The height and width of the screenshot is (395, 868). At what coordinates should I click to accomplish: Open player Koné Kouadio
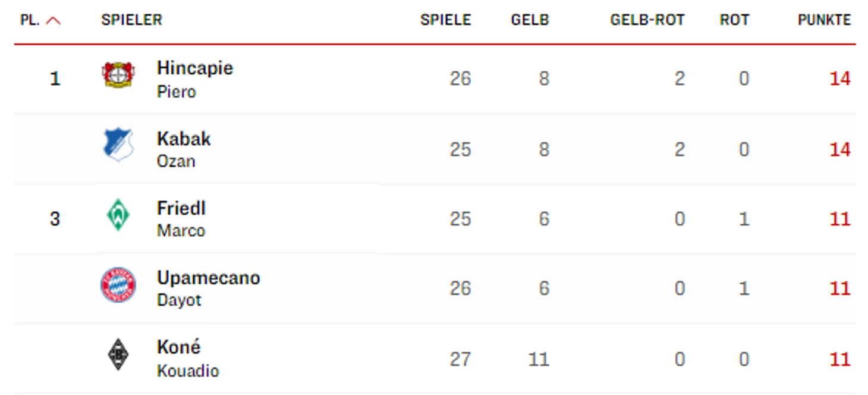tap(188, 358)
